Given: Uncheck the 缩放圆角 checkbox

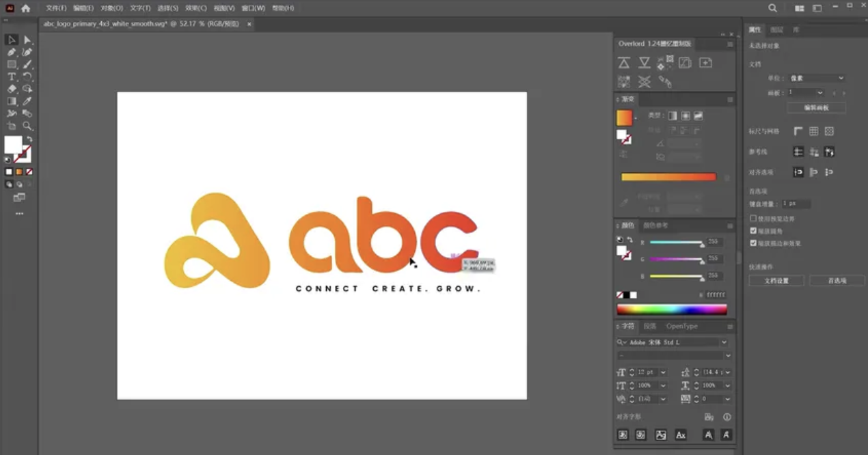Looking at the screenshot, I should point(753,231).
